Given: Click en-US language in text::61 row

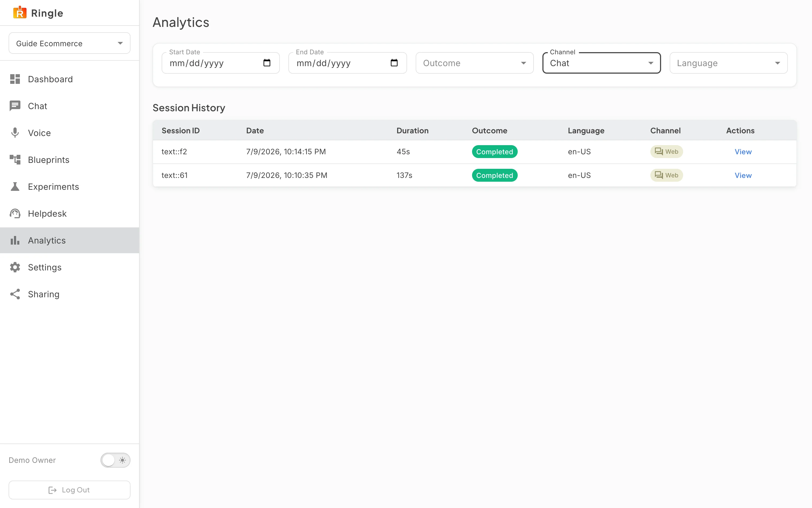Looking at the screenshot, I should pyautogui.click(x=579, y=175).
